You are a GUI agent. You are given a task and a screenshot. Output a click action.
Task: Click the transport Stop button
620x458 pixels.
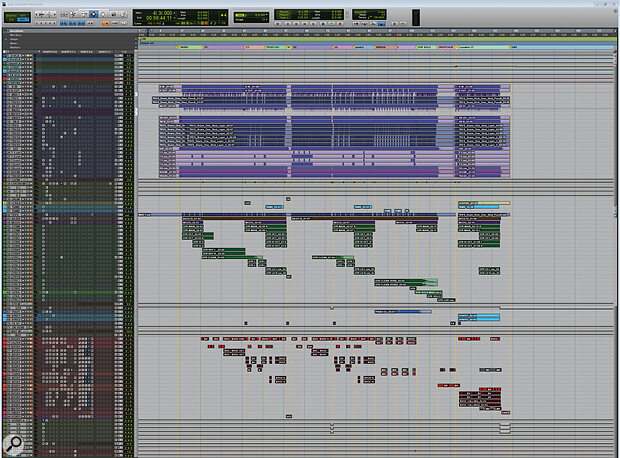323,23
